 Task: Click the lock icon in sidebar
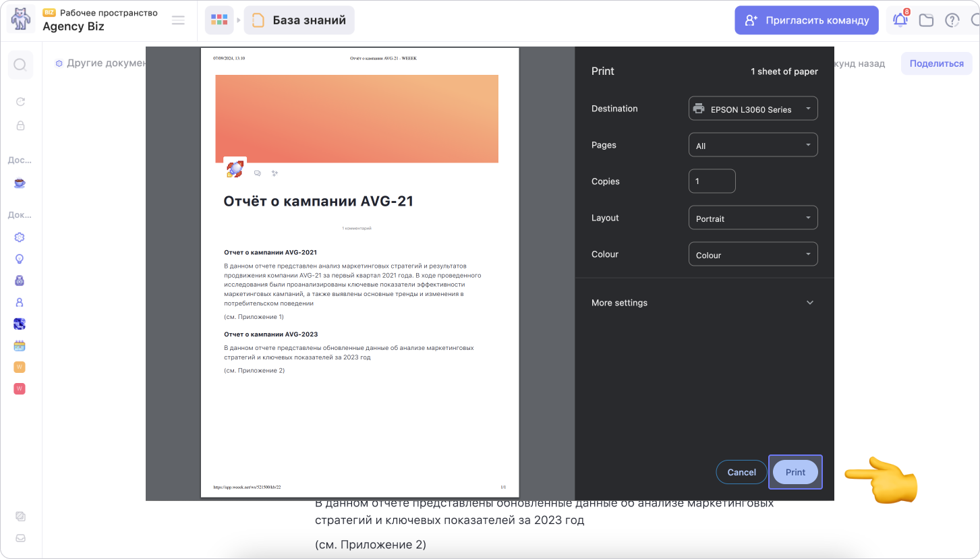click(x=20, y=125)
